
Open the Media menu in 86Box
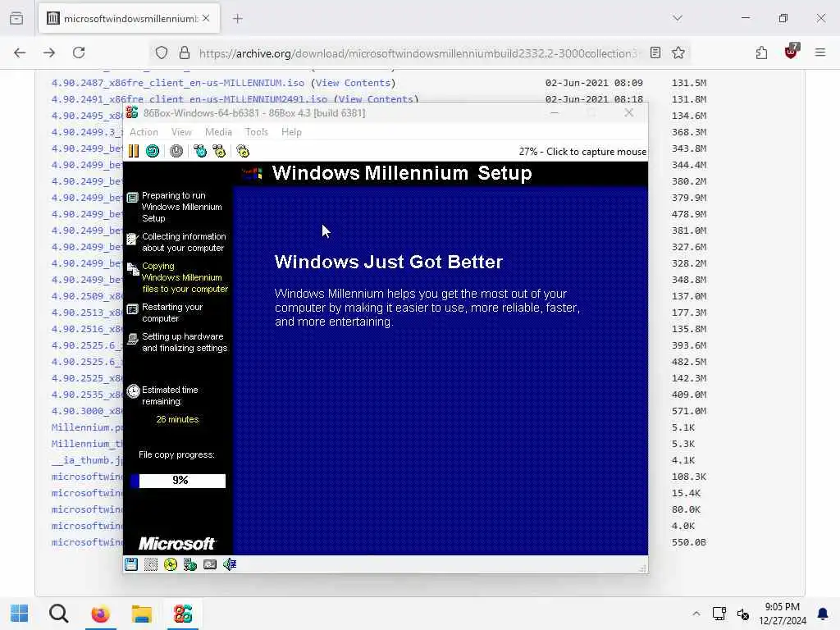[218, 132]
